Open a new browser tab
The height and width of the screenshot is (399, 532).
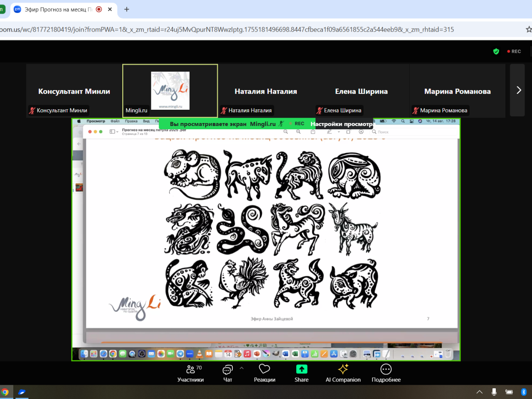pyautogui.click(x=127, y=9)
